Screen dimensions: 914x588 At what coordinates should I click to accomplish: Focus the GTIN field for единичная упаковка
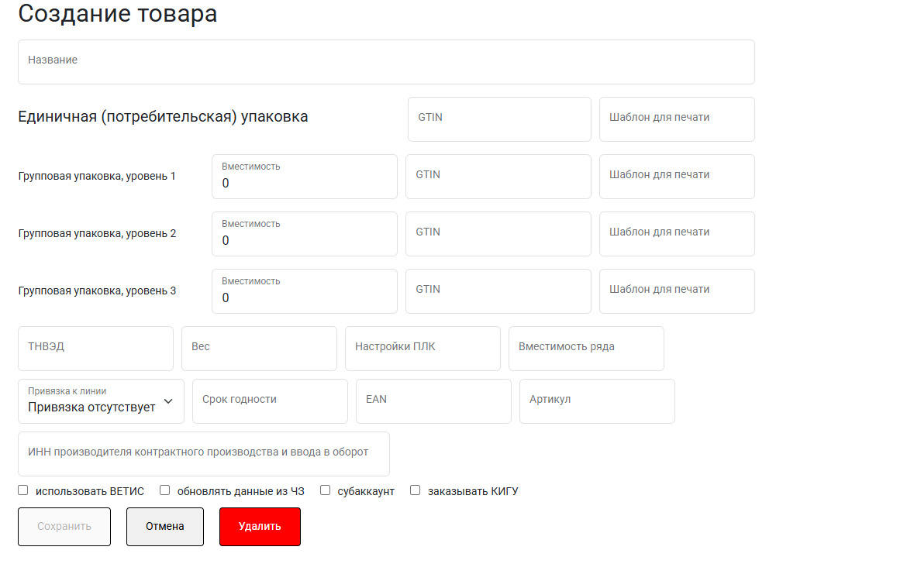[x=498, y=119]
